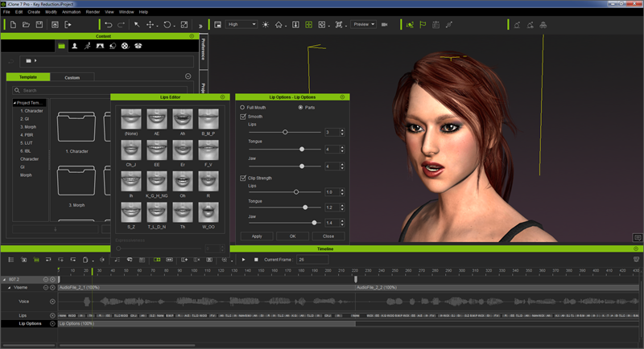Switch to the Custom content tab

tap(72, 77)
